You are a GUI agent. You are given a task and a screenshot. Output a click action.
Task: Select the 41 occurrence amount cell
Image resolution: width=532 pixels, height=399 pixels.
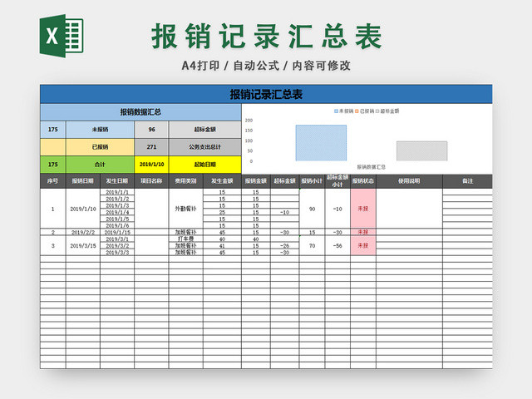click(222, 246)
